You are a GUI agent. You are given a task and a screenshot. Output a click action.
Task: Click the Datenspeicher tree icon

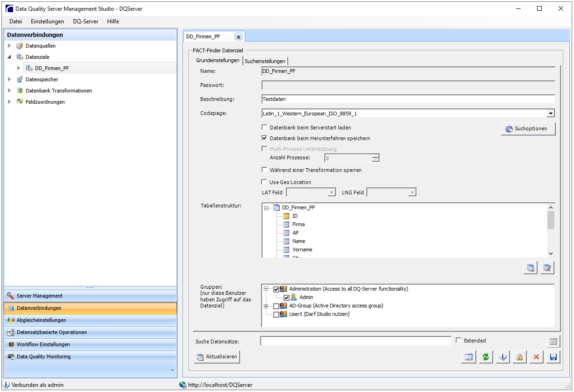coord(20,79)
